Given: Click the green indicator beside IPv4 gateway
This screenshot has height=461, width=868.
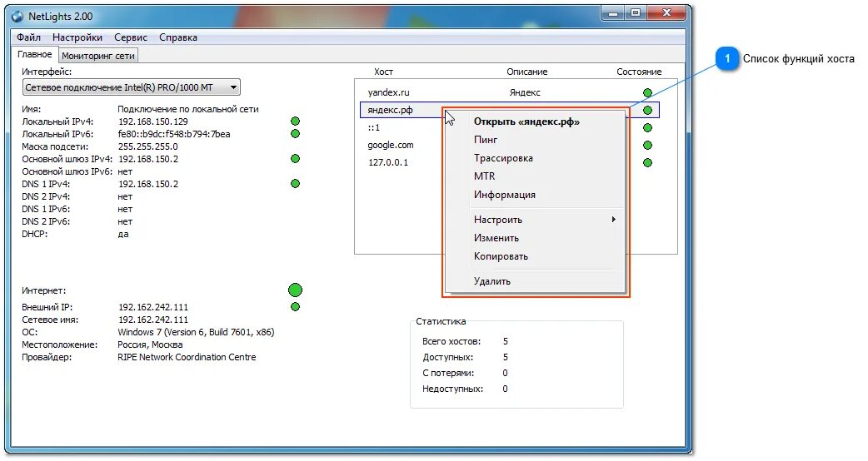Looking at the screenshot, I should (x=295, y=159).
